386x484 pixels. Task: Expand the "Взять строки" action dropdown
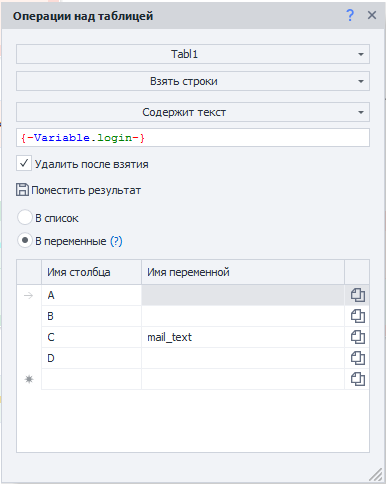(x=193, y=81)
